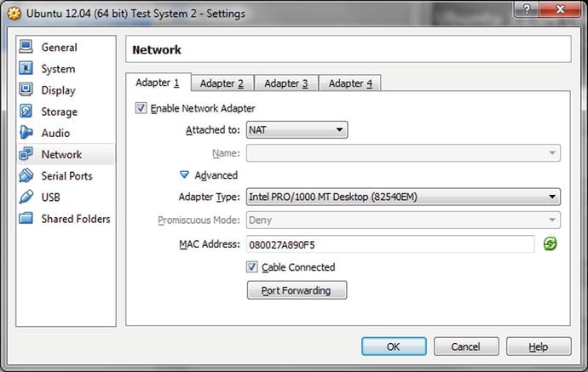Confirm settings with the OK button
Viewport: 588px width, 372px height.
(x=394, y=346)
